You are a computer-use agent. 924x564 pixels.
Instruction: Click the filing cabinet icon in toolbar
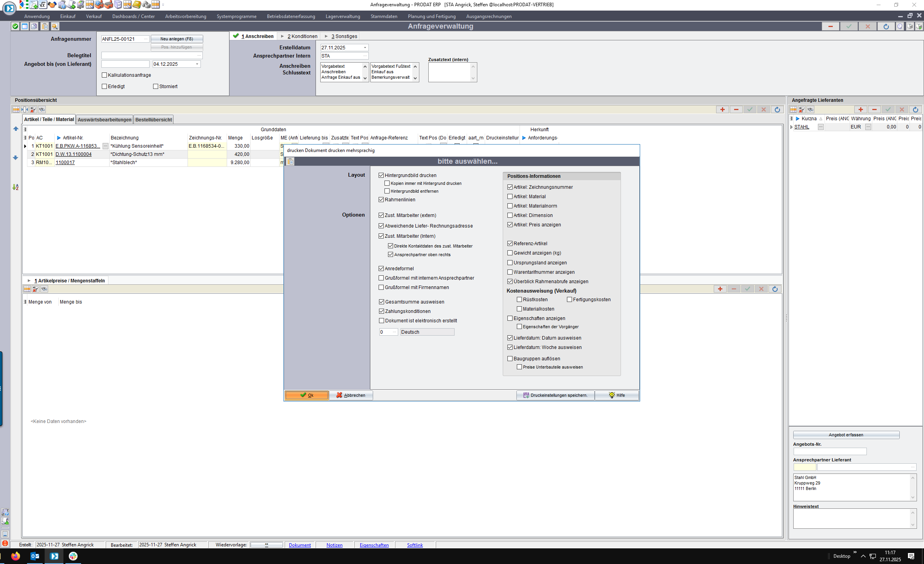[118, 5]
